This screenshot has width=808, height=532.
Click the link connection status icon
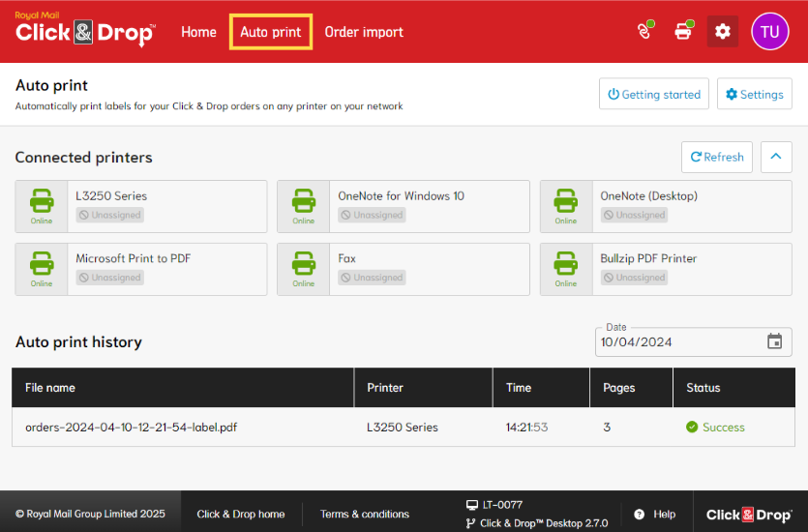tap(642, 31)
